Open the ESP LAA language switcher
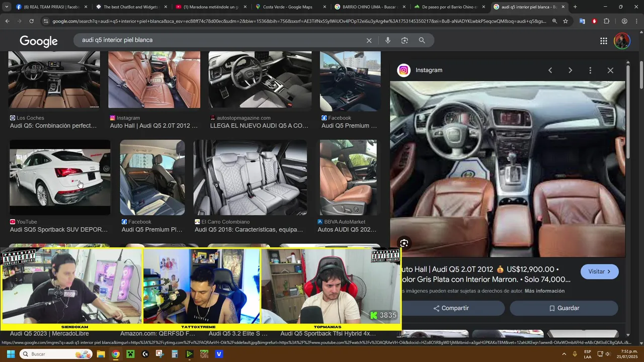Viewport: 644px width, 362px height. [588, 354]
